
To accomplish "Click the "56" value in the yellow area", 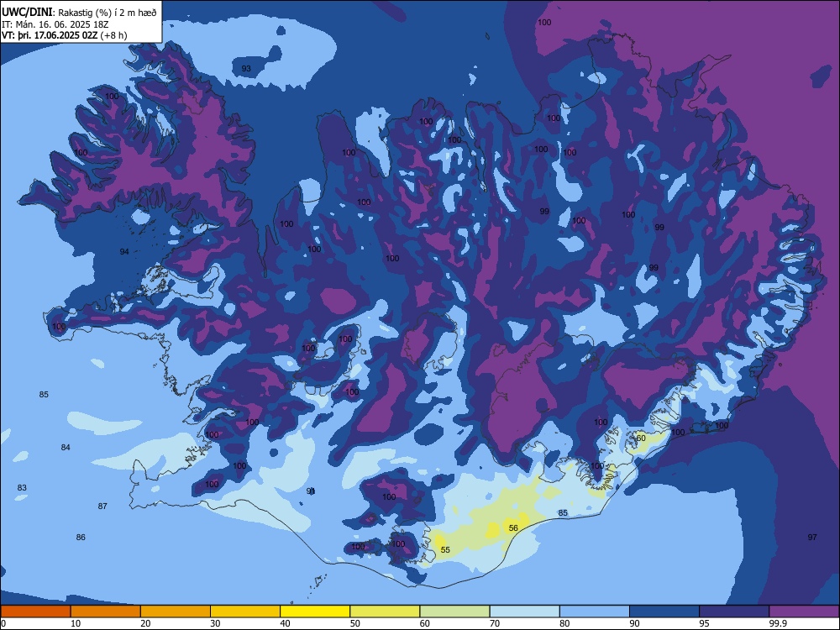I will pyautogui.click(x=513, y=528).
